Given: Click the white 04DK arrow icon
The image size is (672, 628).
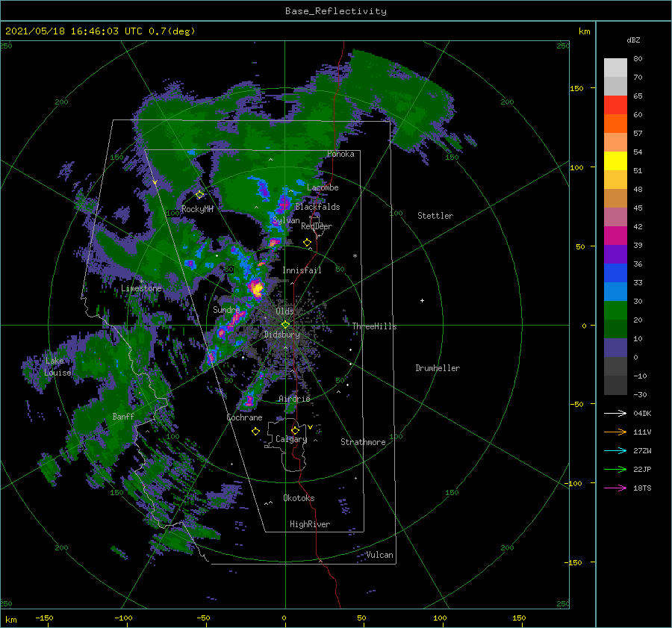Looking at the screenshot, I should tap(615, 413).
